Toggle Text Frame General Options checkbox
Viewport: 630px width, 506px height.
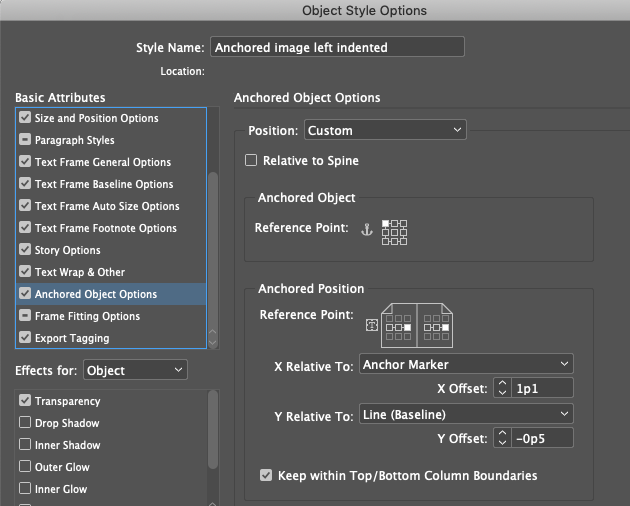tap(25, 162)
